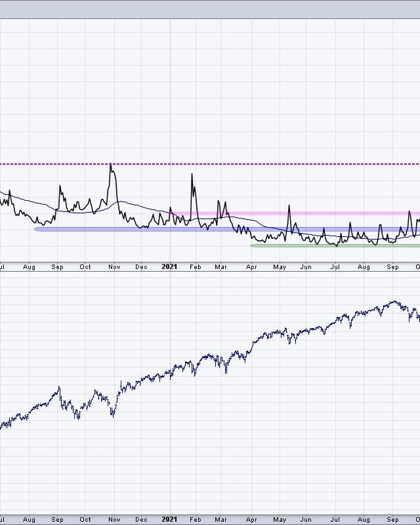Click the 2021 label on bottom chart axis
Viewport: 420px width, 525px height.
pyautogui.click(x=169, y=520)
